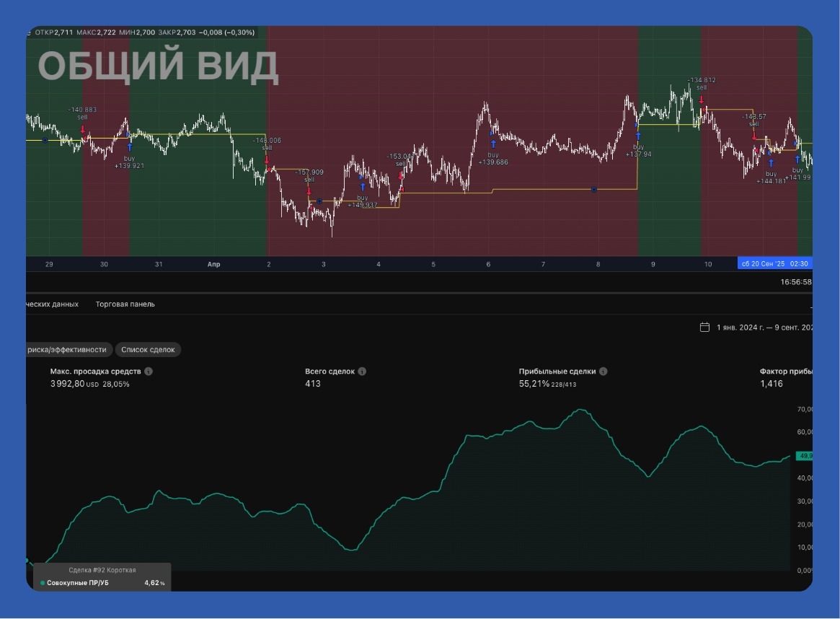Viewport: 840px width, 619px height.
Task: Click Всего сделок label
Action: (330, 371)
